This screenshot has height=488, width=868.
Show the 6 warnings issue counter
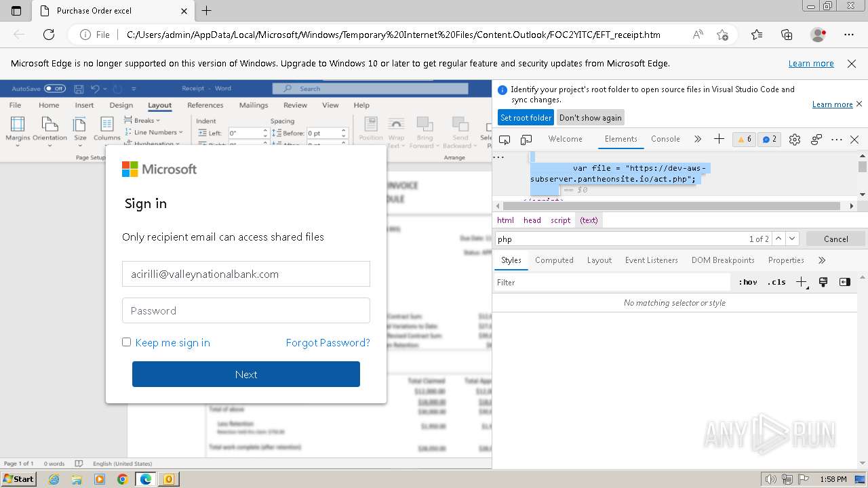coord(744,139)
